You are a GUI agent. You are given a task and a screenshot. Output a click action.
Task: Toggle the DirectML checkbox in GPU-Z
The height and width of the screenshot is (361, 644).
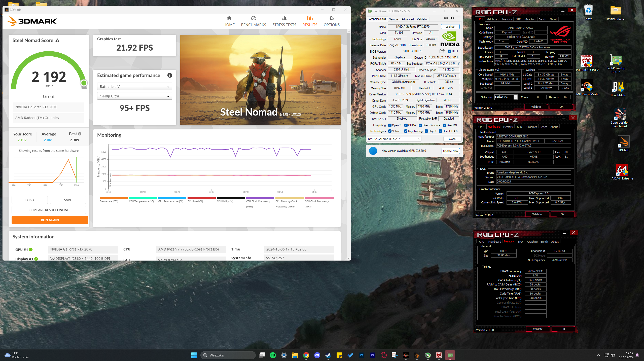(444, 125)
